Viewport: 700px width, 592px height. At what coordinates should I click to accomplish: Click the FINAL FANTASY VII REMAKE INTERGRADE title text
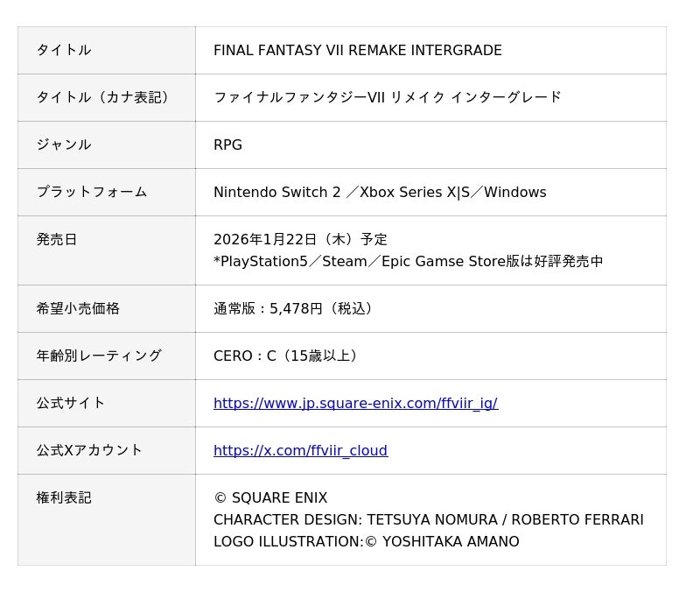(357, 51)
